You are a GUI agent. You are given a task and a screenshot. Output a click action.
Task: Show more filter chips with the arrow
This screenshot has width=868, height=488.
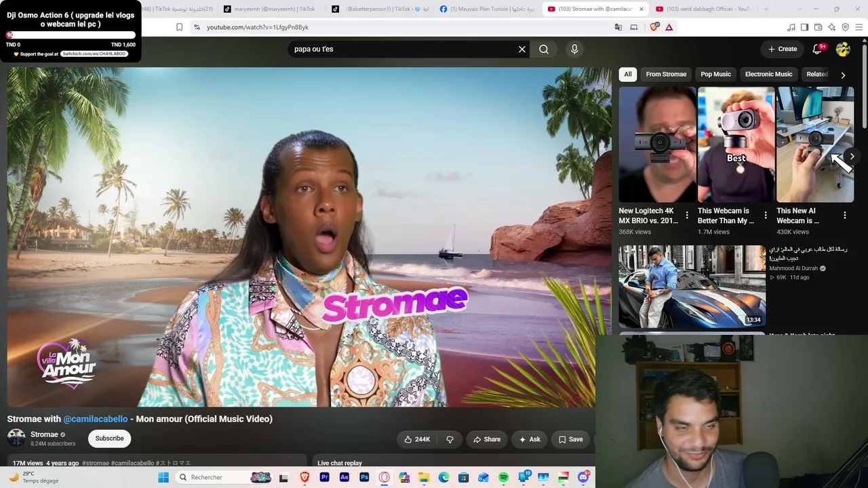point(843,75)
